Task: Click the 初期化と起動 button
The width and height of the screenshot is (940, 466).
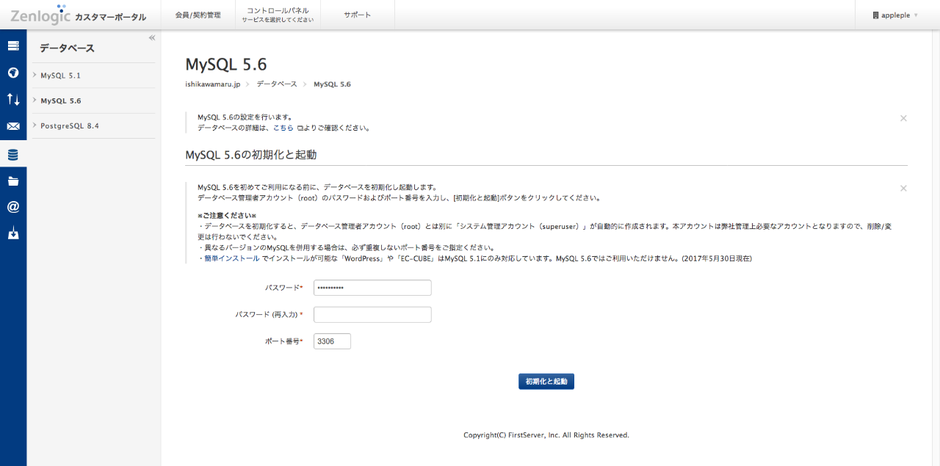Action: (546, 381)
